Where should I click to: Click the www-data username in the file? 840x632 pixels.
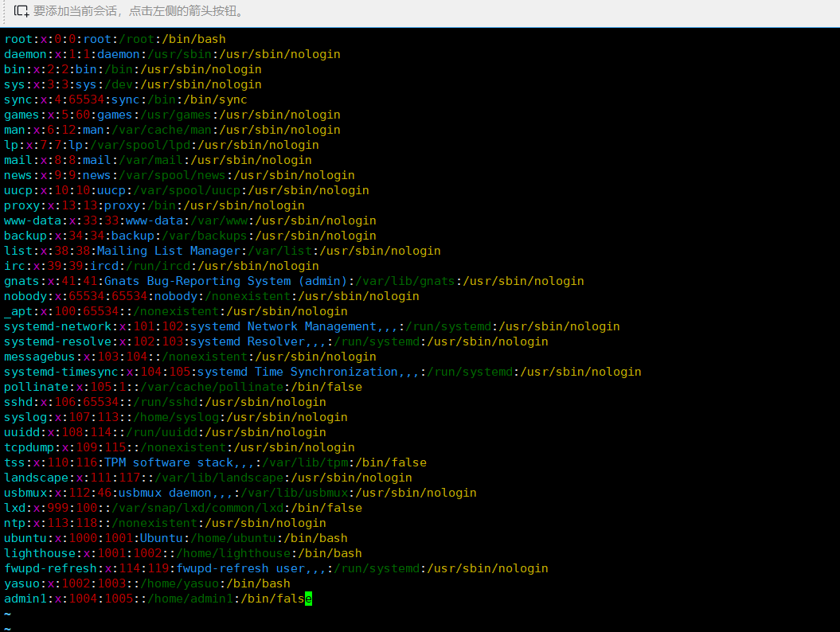click(32, 220)
